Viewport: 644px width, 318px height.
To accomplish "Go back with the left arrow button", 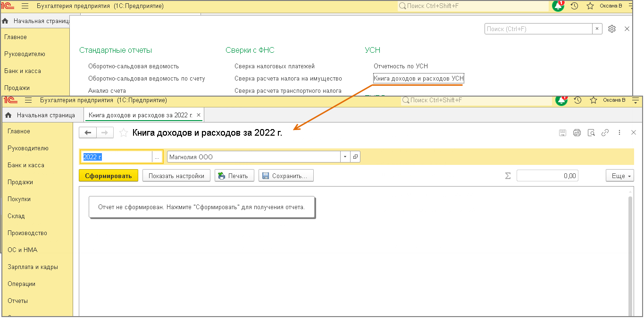I will point(88,133).
